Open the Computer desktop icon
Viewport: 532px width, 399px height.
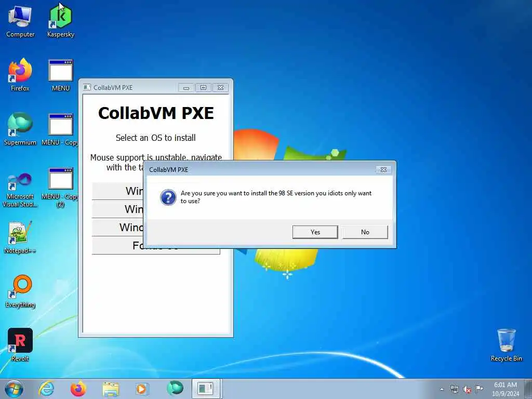point(20,21)
